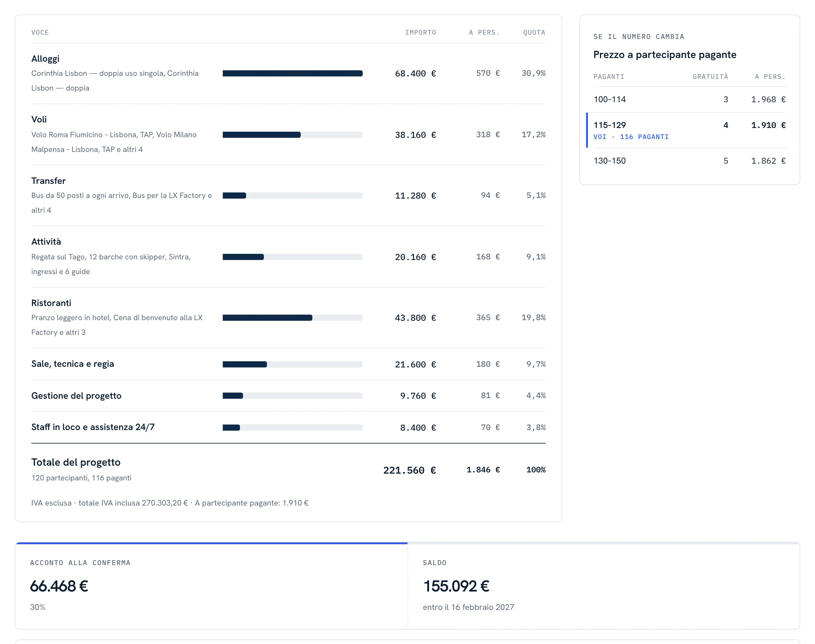
Task: Select the highlighted 115-129 tier row
Action: [x=686, y=130]
